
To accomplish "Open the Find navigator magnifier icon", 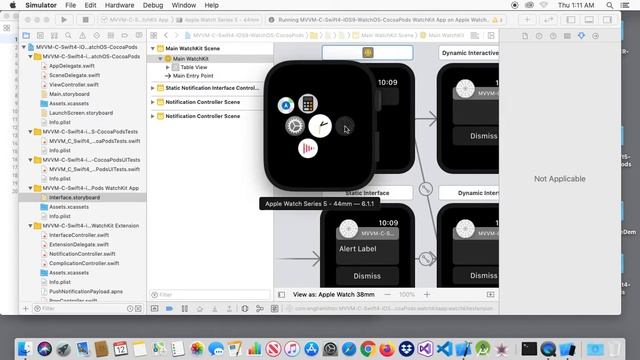I will (x=68, y=36).
